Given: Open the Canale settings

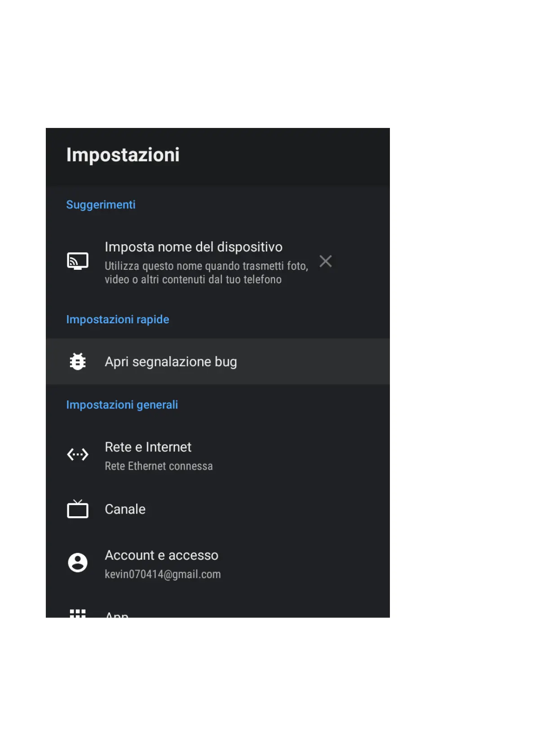Looking at the screenshot, I should click(218, 509).
